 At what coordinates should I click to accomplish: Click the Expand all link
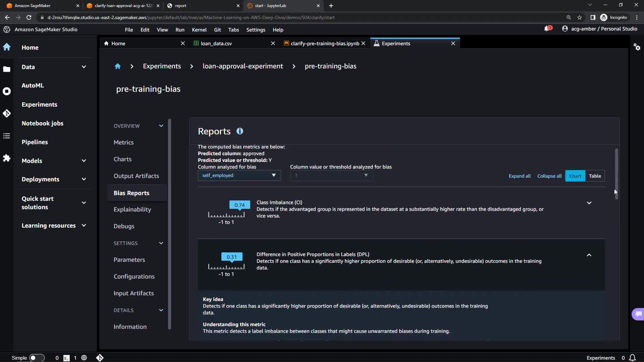(x=519, y=176)
